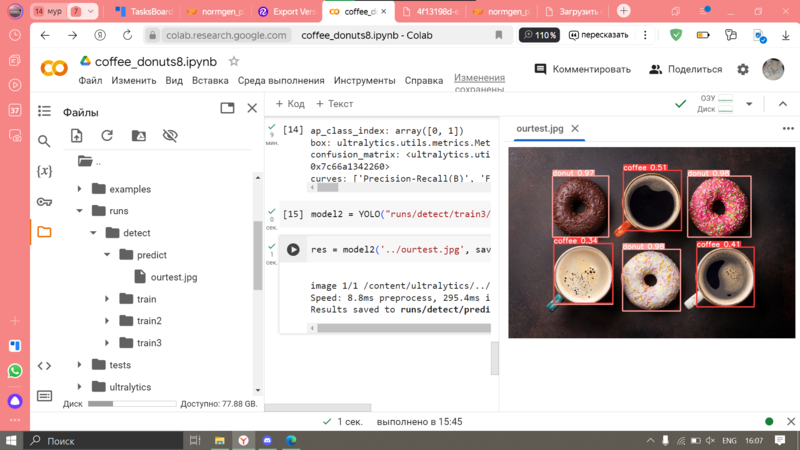Screen dimensions: 800x450
Task: Toggle hidden files visibility eye icon
Action: pos(170,136)
